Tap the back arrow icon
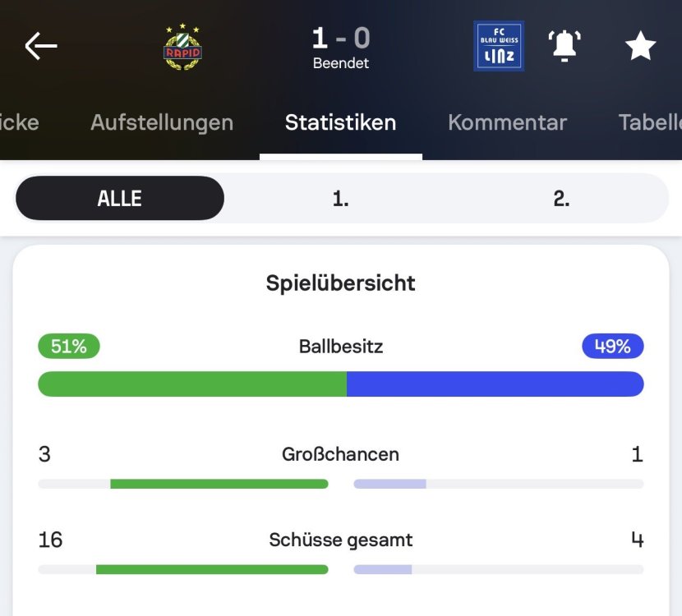Viewport: 682px width, 616px height. (x=41, y=46)
